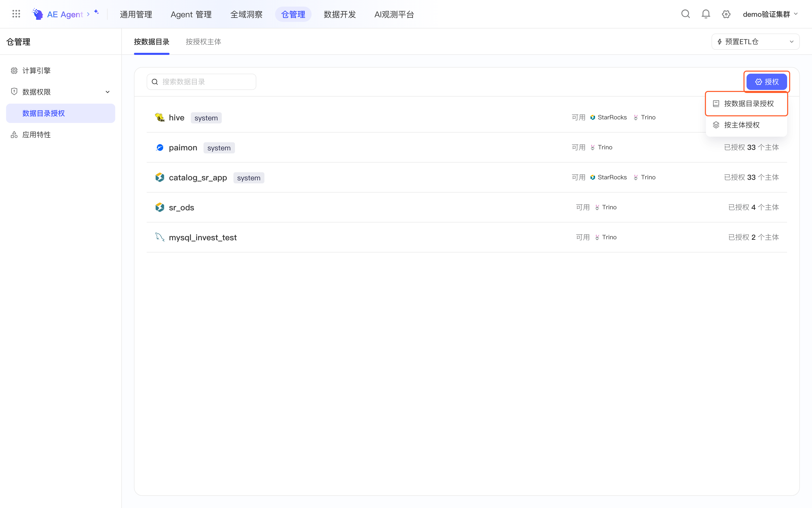Click the hive catalog name
This screenshot has width=812, height=508.
pos(177,118)
